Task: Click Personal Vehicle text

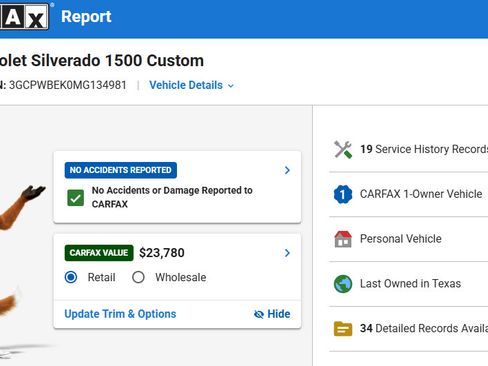Action: point(401,239)
